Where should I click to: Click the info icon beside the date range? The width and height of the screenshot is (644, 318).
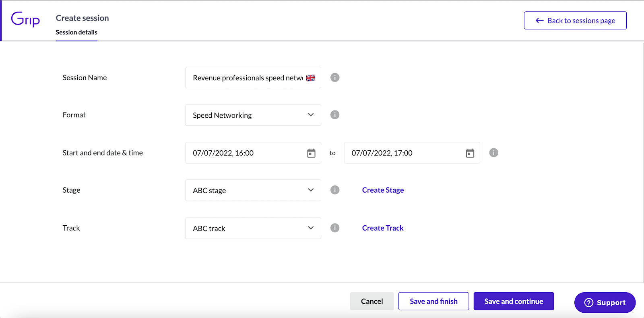(494, 153)
